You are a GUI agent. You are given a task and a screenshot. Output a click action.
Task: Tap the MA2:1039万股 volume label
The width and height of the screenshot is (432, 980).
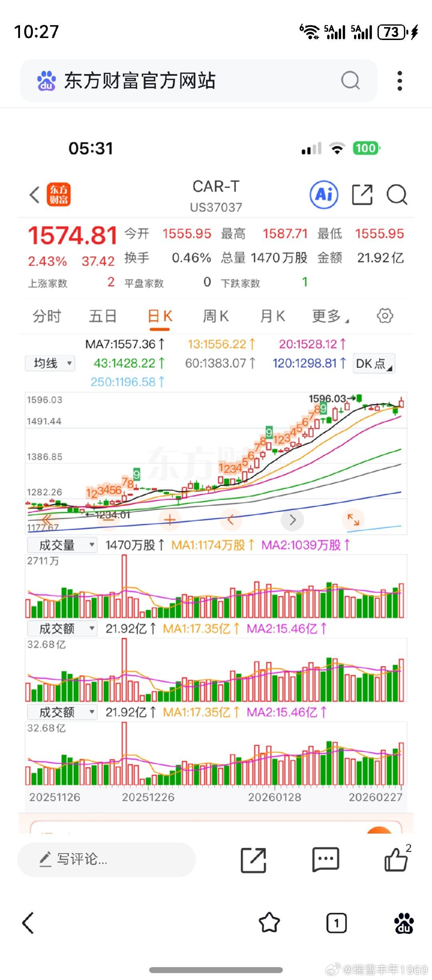click(x=306, y=545)
